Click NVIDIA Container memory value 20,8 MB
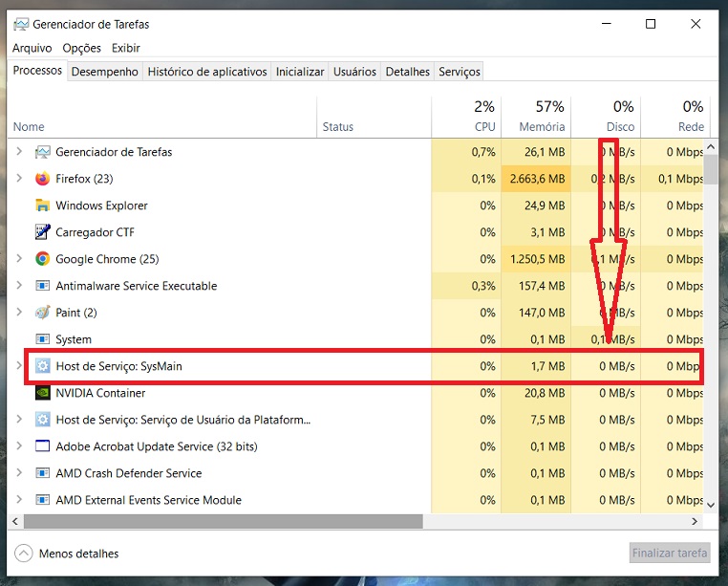Screen dimensions: 728x586 pyautogui.click(x=545, y=393)
